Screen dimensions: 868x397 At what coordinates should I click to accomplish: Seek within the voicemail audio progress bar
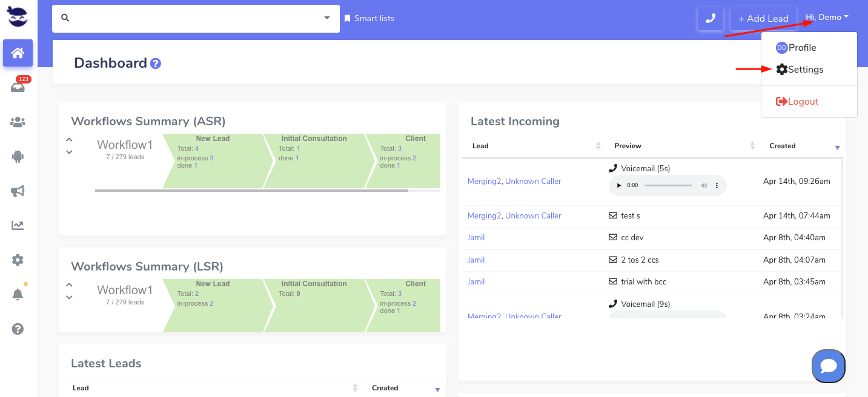[x=668, y=185]
